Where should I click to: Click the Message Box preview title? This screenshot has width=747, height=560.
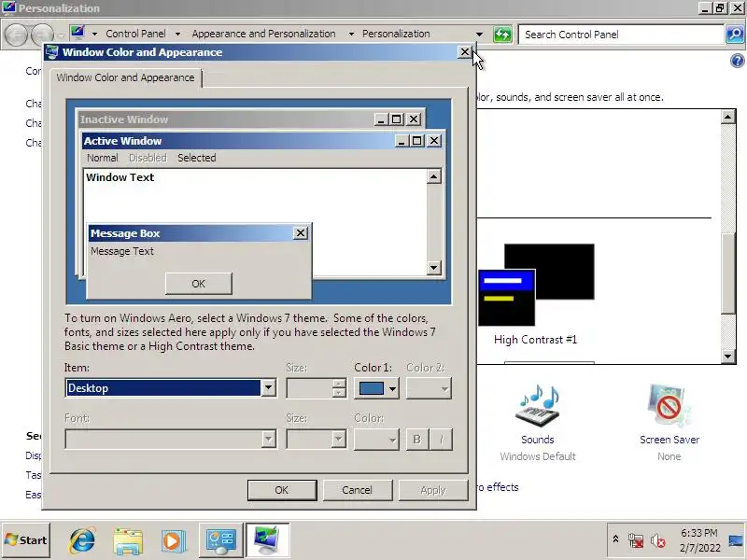125,233
